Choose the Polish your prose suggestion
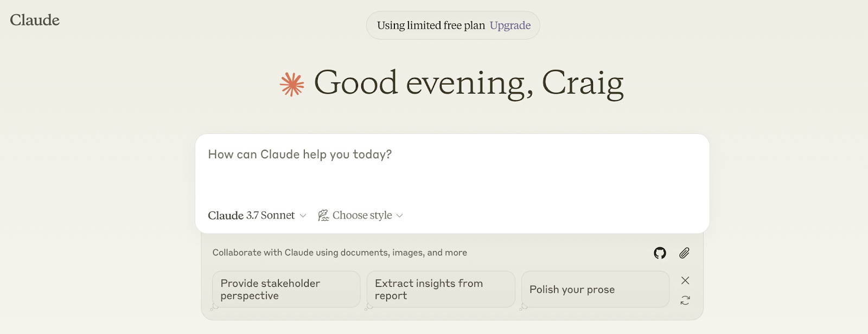Viewport: 868px width, 334px height. tap(595, 290)
